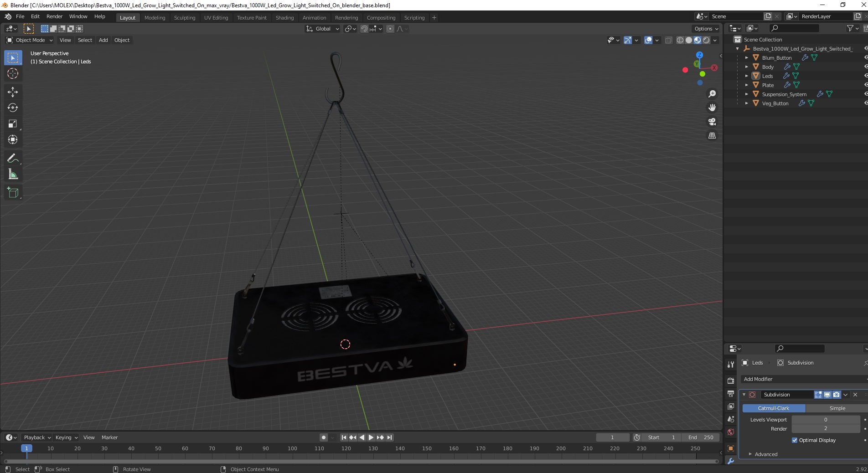
Task: Expand the Suspension_System object
Action: coord(746,94)
